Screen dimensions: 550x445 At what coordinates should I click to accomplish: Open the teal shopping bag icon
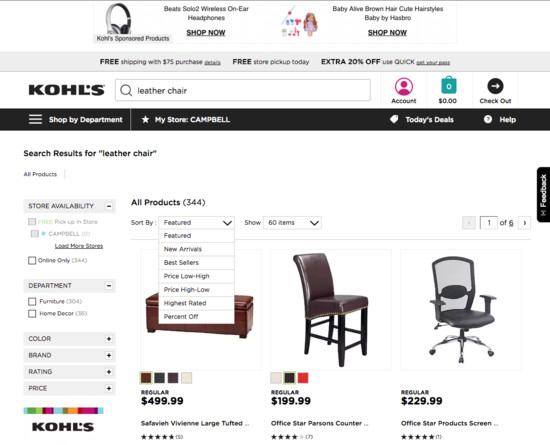pyautogui.click(x=448, y=85)
